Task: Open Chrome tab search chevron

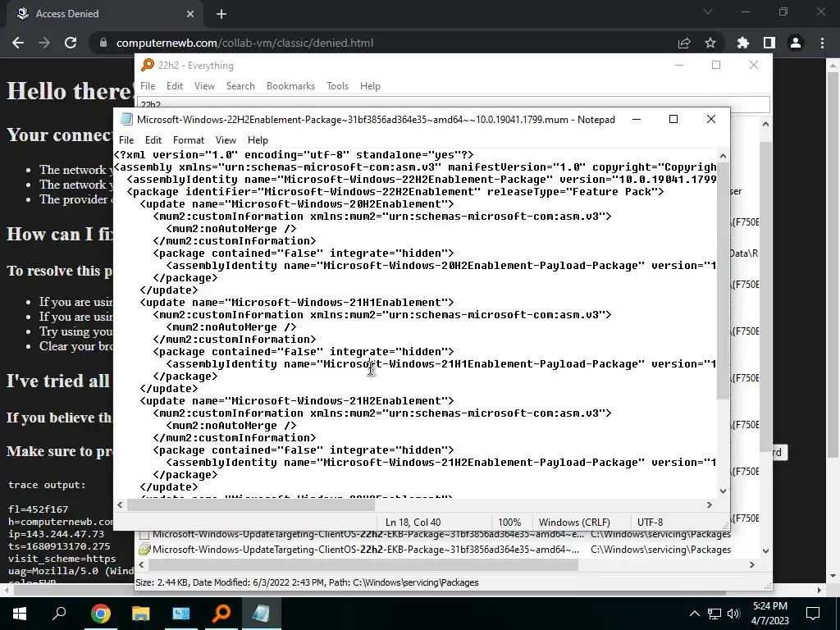Action: click(708, 11)
